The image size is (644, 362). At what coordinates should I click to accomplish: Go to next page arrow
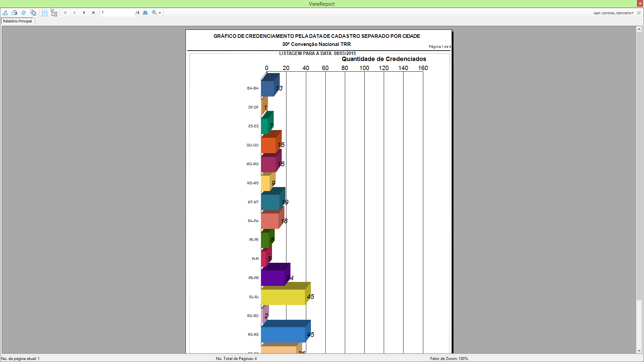coord(84,13)
